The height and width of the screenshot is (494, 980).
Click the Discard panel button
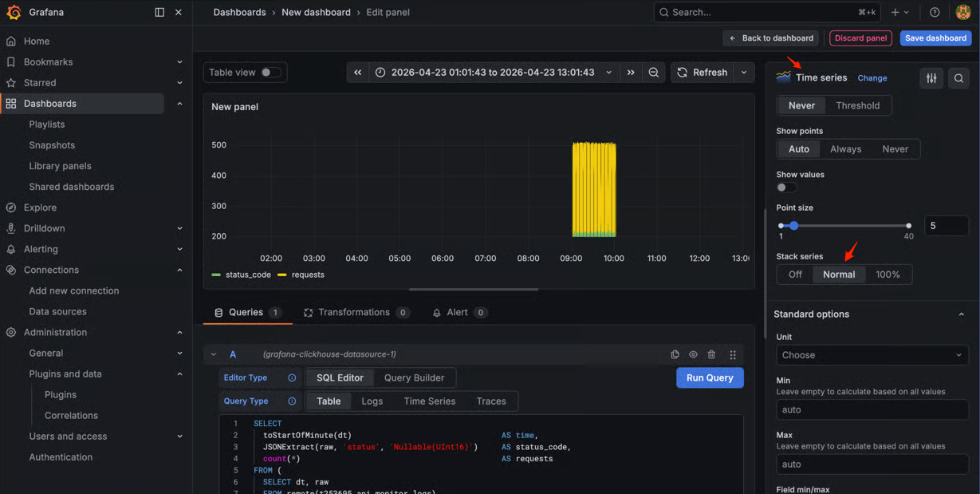860,38
